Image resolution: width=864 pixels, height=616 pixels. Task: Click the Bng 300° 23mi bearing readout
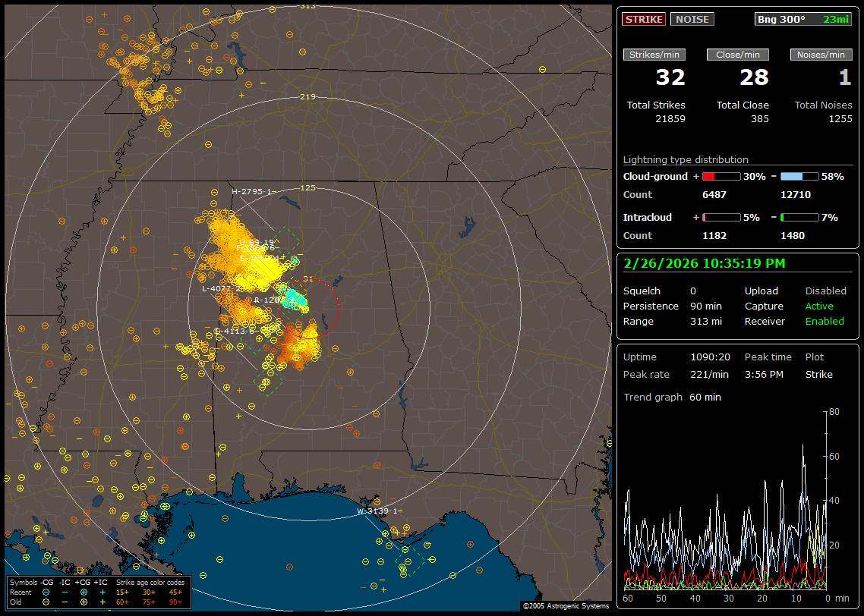click(803, 19)
